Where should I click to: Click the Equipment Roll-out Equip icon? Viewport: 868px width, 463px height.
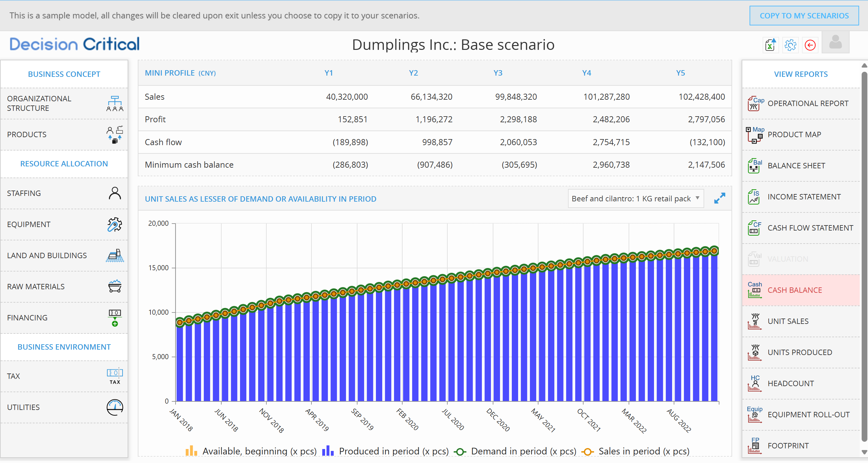point(755,414)
